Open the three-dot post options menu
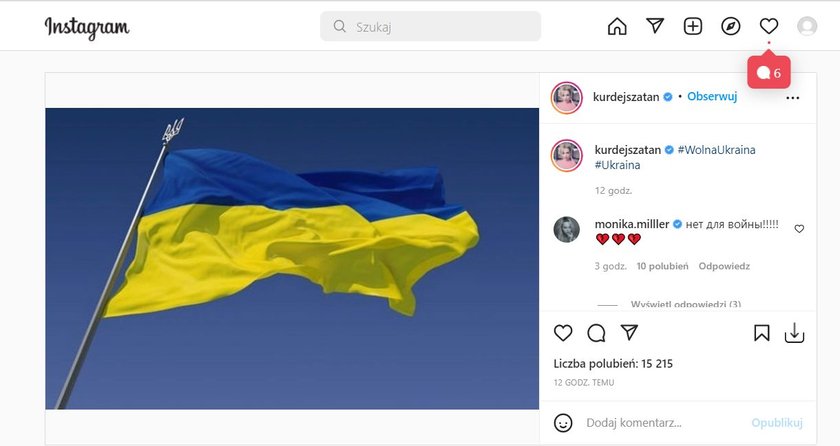The width and height of the screenshot is (840, 446). click(x=792, y=98)
